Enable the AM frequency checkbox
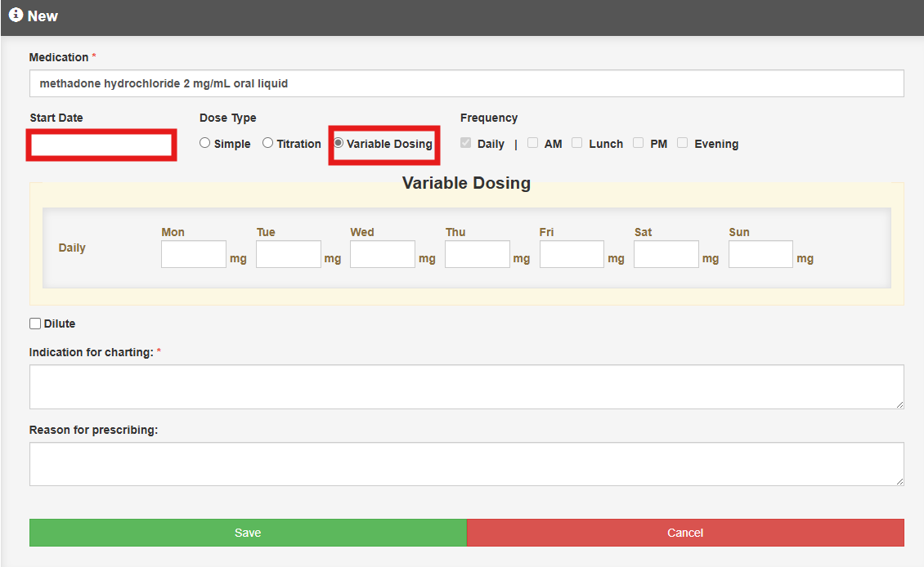 point(532,143)
